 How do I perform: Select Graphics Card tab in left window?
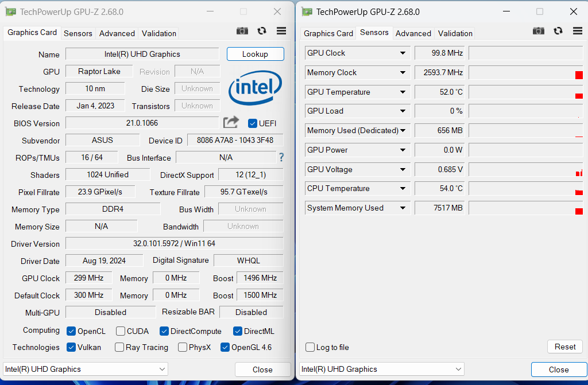(32, 33)
